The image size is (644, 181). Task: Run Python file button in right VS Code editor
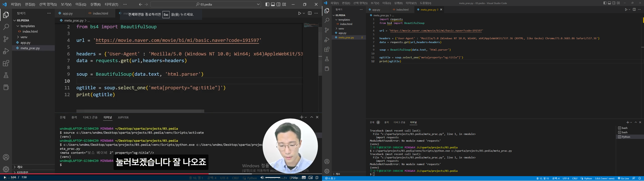click(x=626, y=10)
